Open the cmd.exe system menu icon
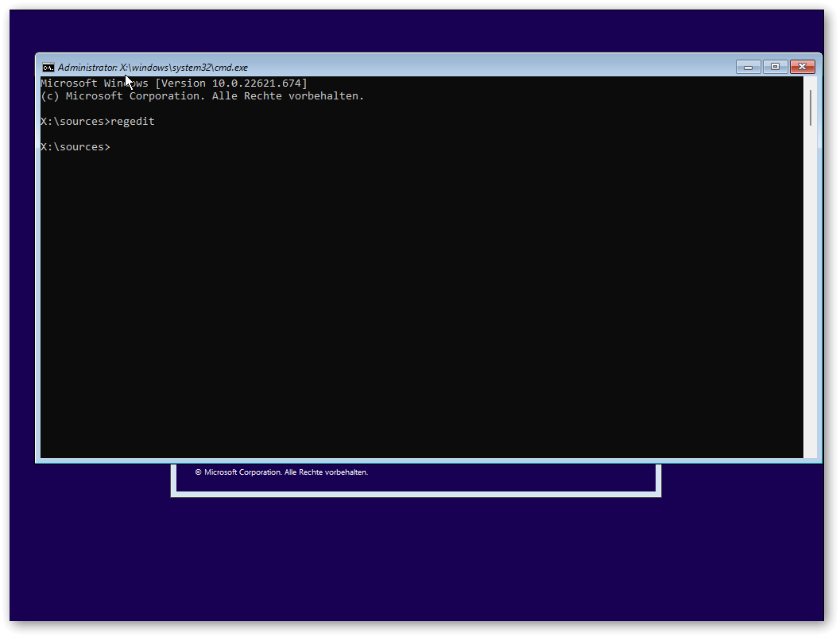 (x=48, y=68)
